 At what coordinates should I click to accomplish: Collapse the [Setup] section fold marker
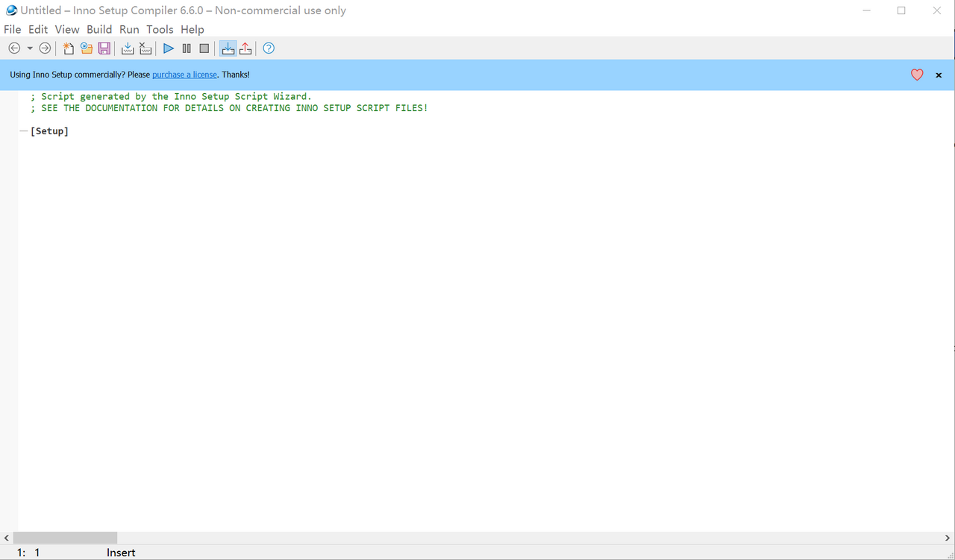click(23, 131)
